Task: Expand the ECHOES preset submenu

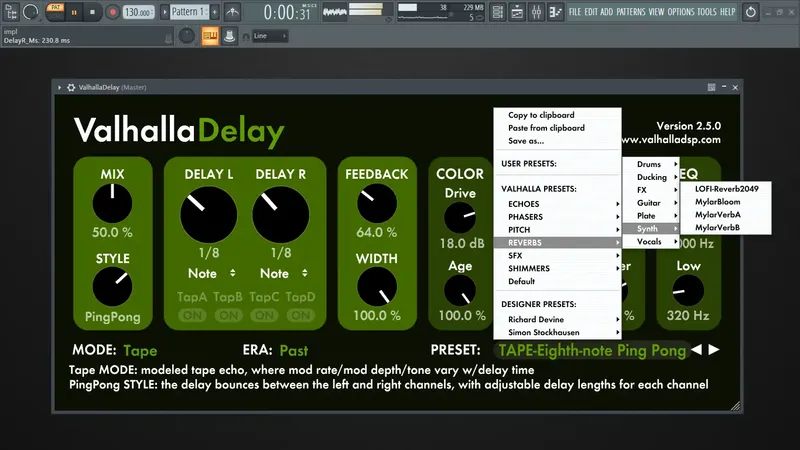Action: [x=557, y=204]
